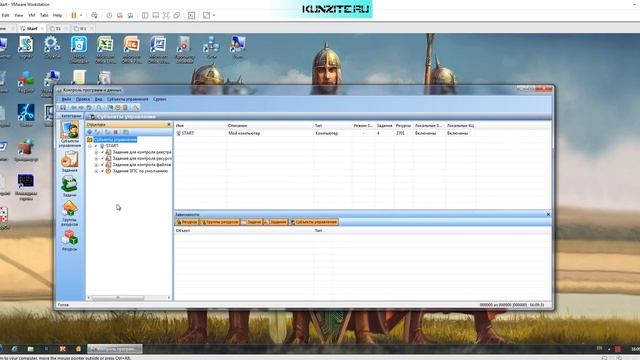Select Задачи tab in Зависимости panel
Image resolution: width=640 pixels, height=360 pixels.
point(251,222)
